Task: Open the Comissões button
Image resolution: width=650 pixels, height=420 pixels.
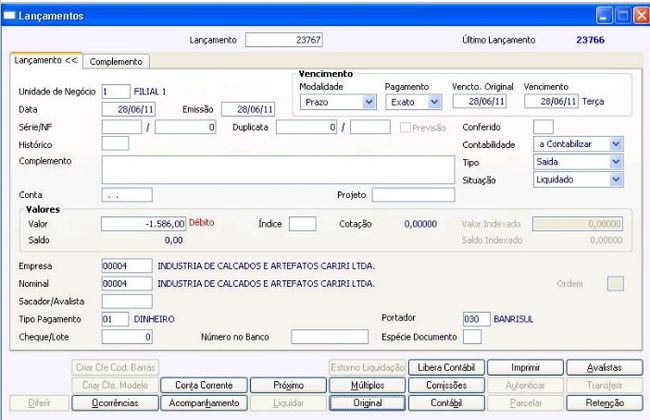Action: pos(446,385)
